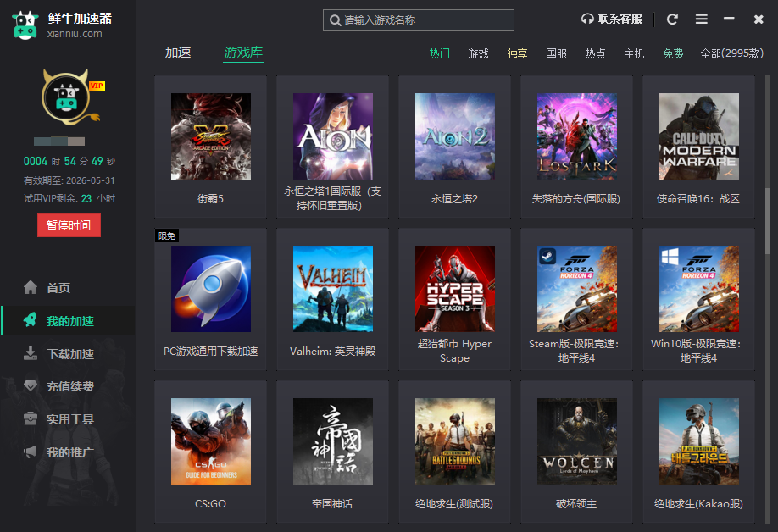Click the 实用工具 briefcase icon in sidebar

click(31, 418)
